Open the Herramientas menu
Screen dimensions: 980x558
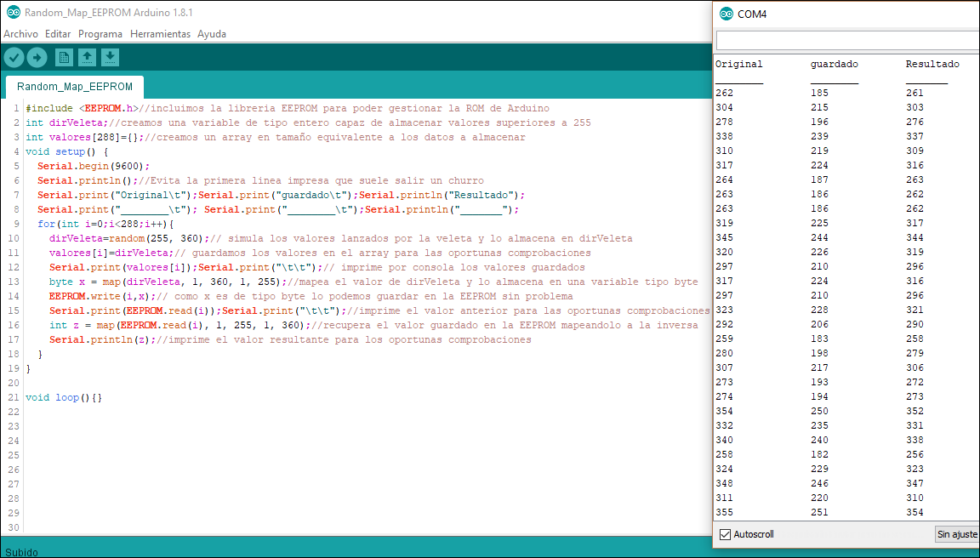[161, 34]
